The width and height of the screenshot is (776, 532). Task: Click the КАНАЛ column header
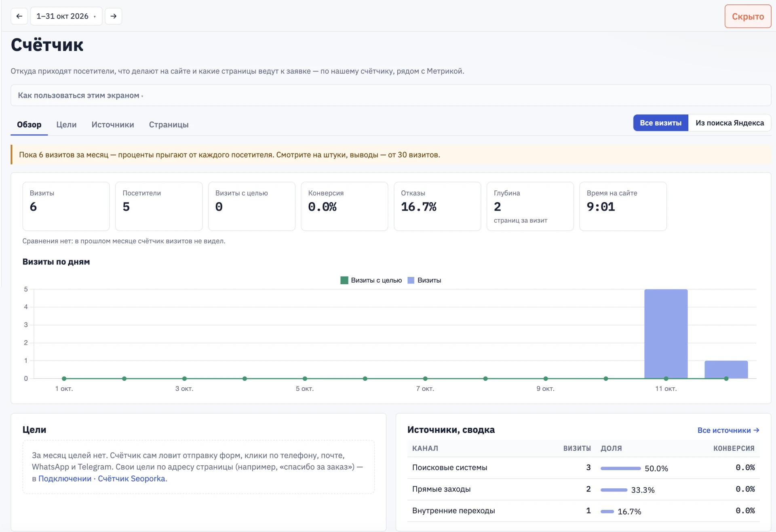(x=425, y=448)
